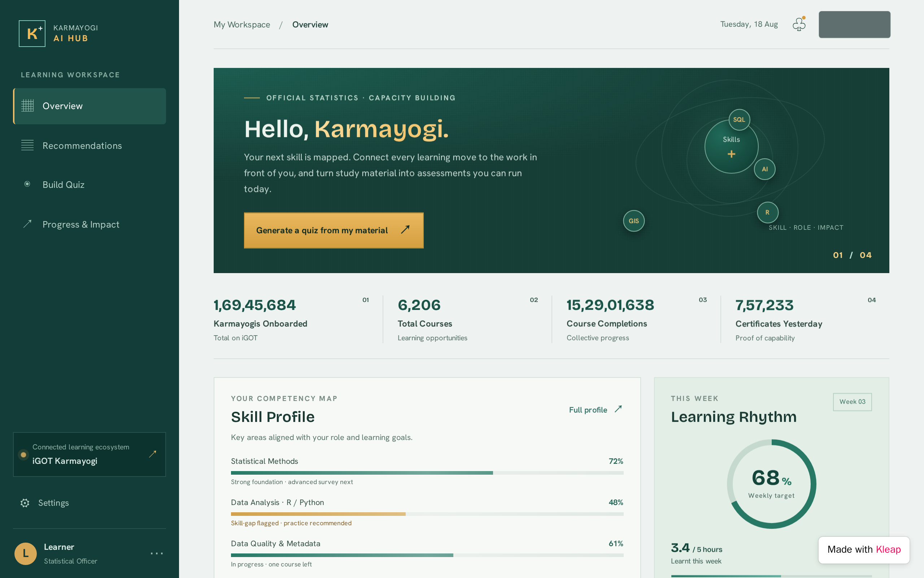Click the Learner avatar circle L
The image size is (924, 578).
pos(26,553)
